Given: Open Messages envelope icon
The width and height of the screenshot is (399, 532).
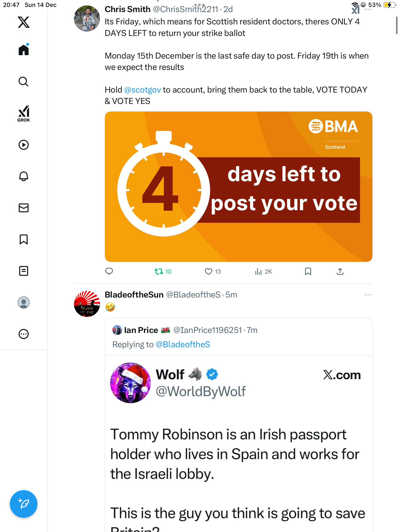Looking at the screenshot, I should point(24,208).
